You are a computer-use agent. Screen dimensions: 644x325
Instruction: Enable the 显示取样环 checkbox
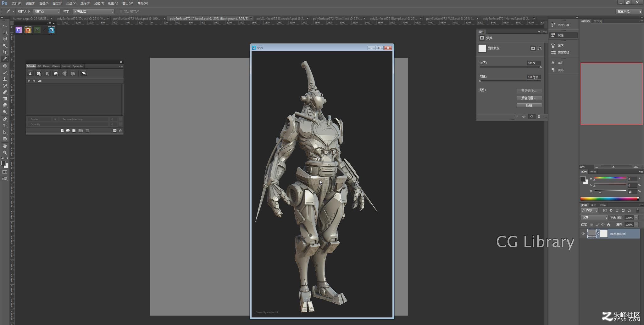[x=121, y=11]
